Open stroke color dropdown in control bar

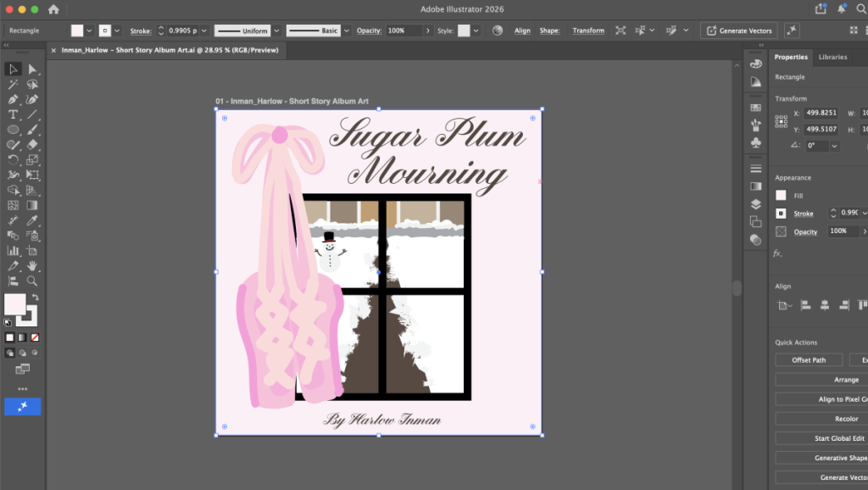click(x=117, y=31)
